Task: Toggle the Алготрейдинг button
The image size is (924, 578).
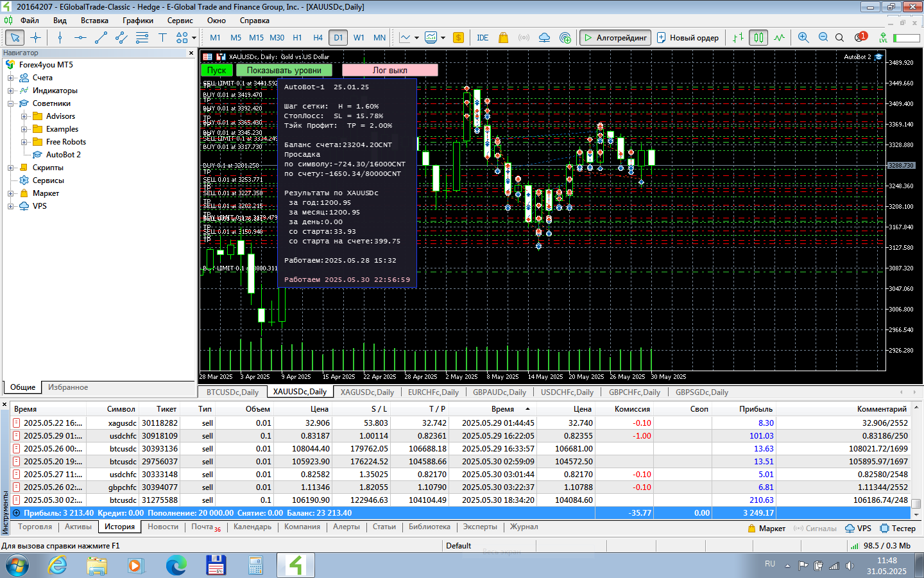Action: pyautogui.click(x=615, y=38)
